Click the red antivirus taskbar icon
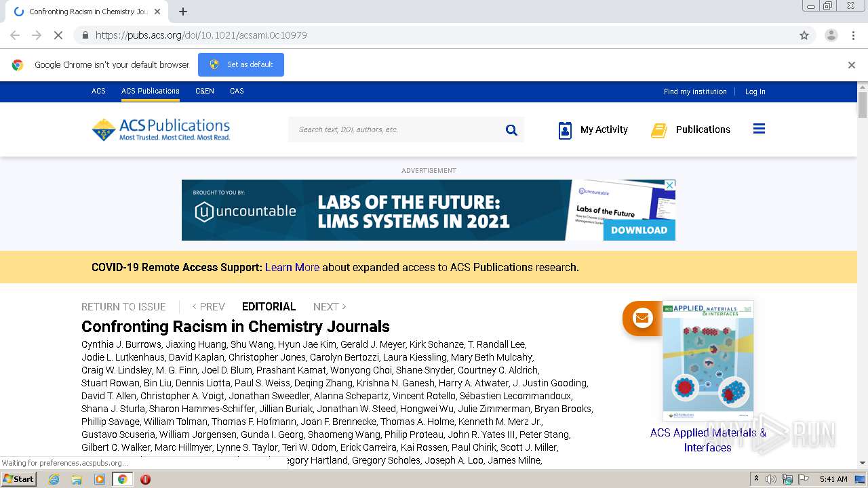 click(145, 479)
